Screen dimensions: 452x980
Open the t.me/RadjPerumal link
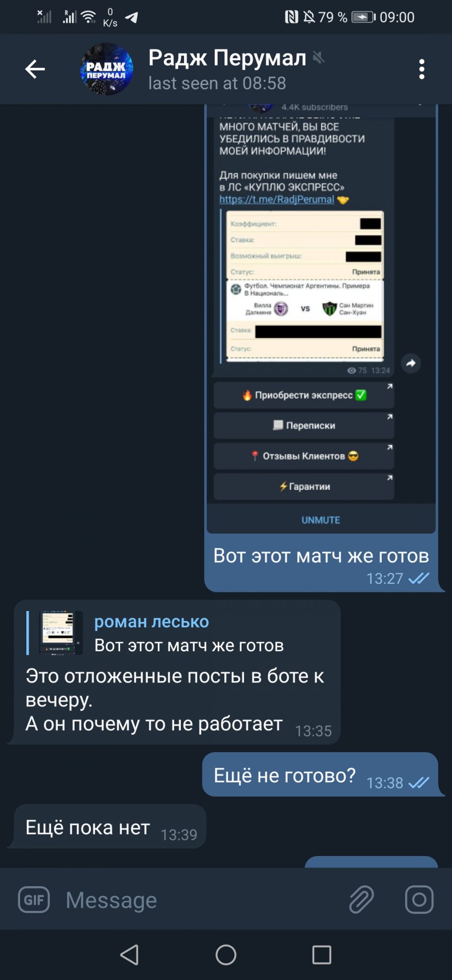pos(277,199)
